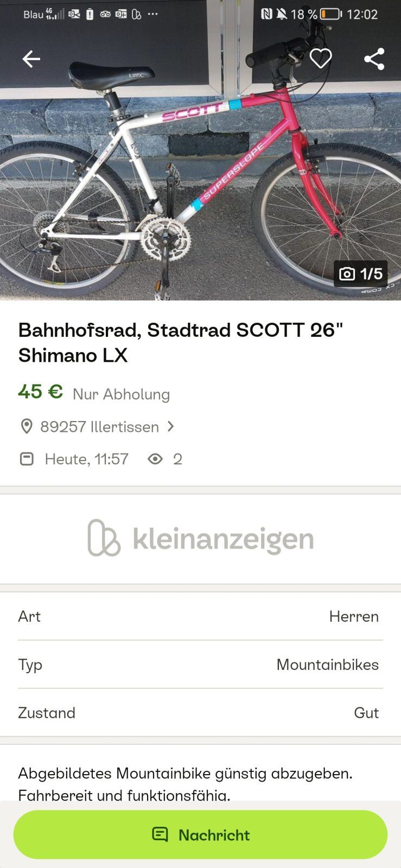This screenshot has width=401, height=868.
Task: Tap the share icon
Action: [374, 59]
